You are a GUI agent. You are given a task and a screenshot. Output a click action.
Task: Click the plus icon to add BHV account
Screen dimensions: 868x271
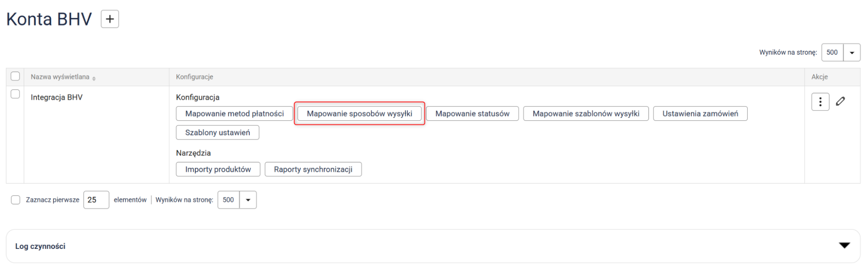pos(110,19)
